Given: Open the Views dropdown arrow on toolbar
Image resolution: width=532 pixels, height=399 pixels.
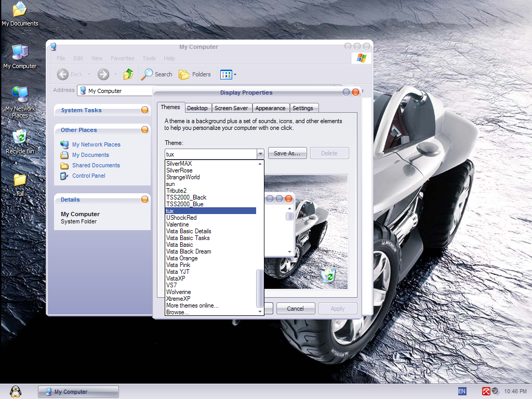Looking at the screenshot, I should [234, 74].
